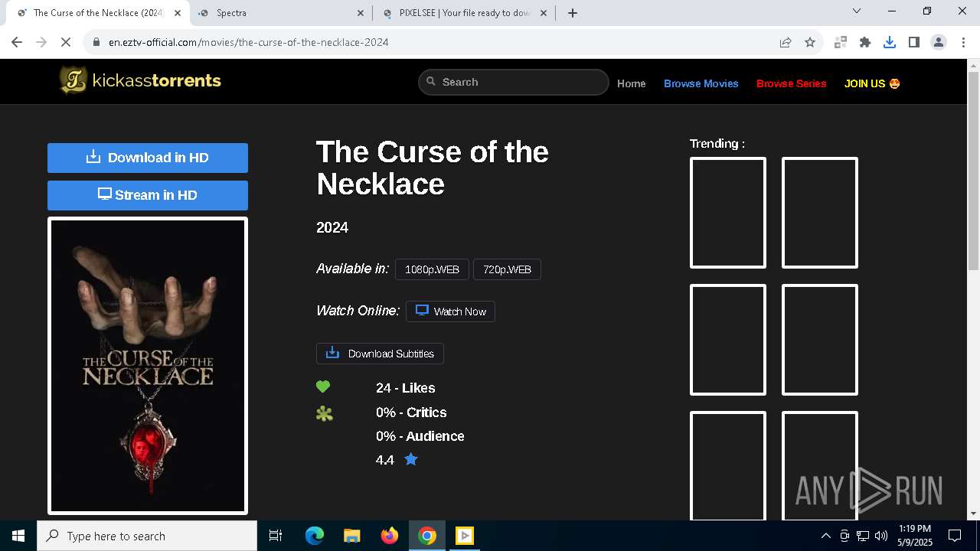
Task: Close the Spectra tab
Action: [x=361, y=13]
